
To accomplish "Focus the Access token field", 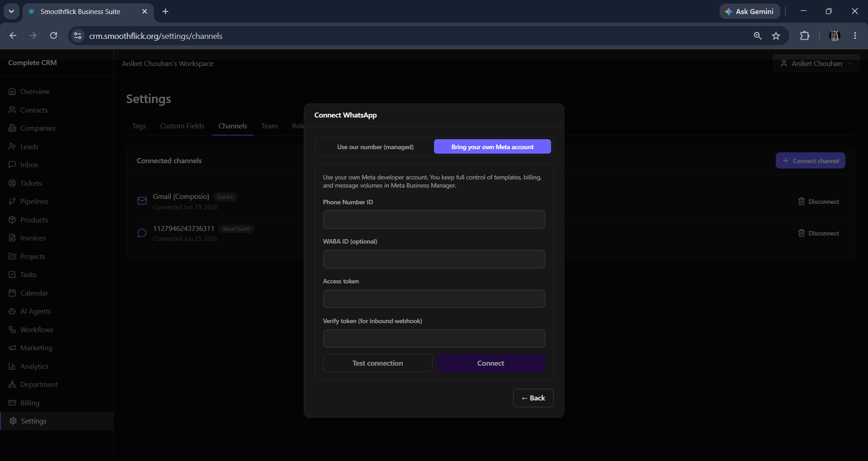I will (x=434, y=299).
